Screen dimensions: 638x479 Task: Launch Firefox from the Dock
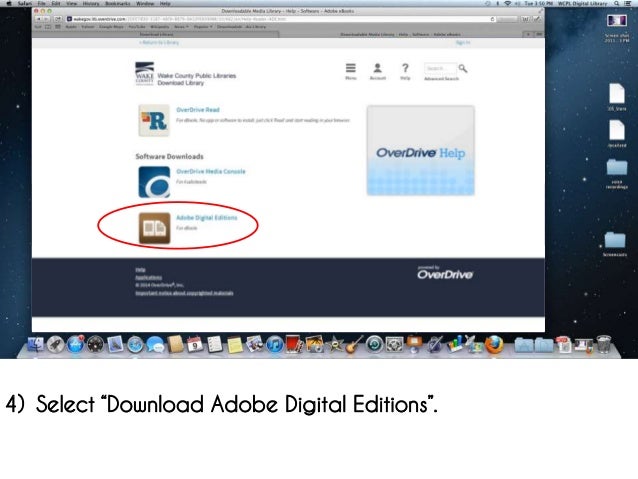point(494,345)
